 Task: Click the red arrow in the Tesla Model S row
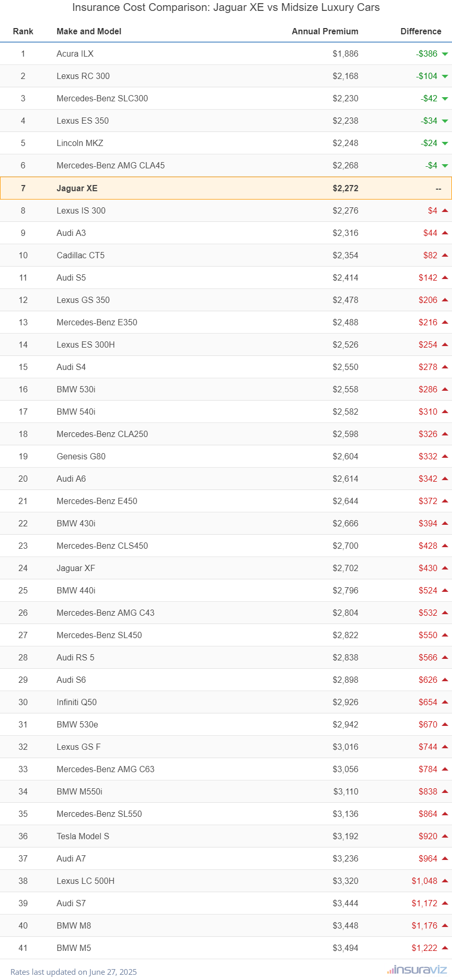(445, 836)
